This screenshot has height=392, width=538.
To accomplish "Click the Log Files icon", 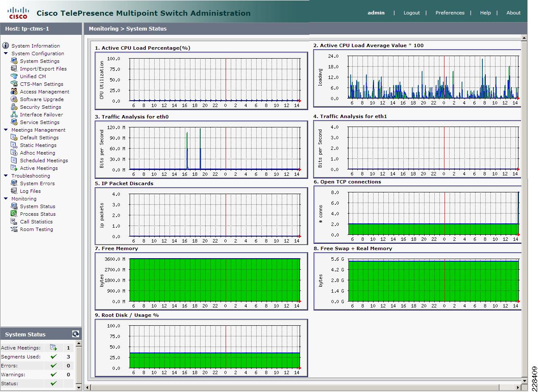I will pos(14,191).
